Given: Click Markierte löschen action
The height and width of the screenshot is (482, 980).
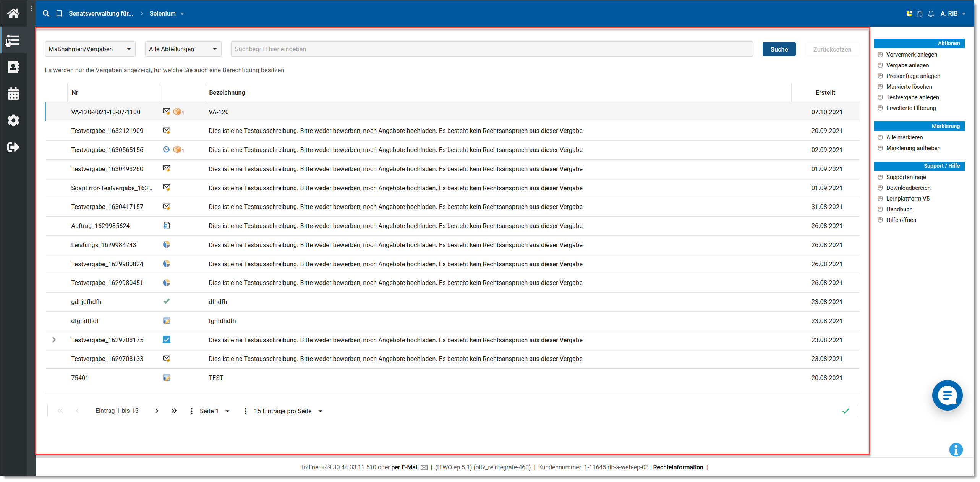Looking at the screenshot, I should pos(909,87).
